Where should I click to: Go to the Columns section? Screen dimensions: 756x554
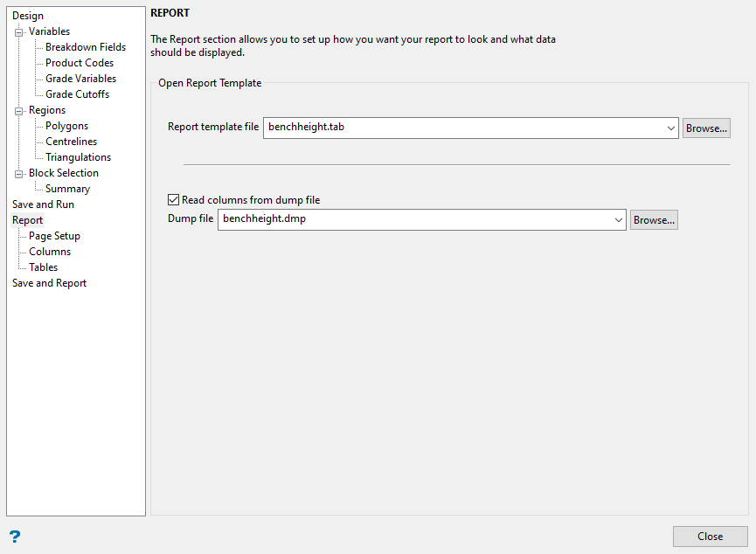click(50, 252)
